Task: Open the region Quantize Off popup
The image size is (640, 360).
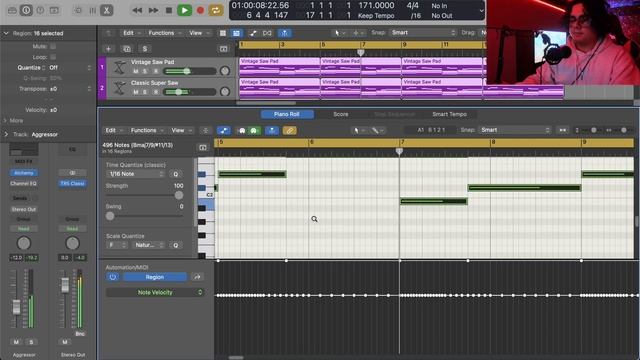Action: pos(69,68)
